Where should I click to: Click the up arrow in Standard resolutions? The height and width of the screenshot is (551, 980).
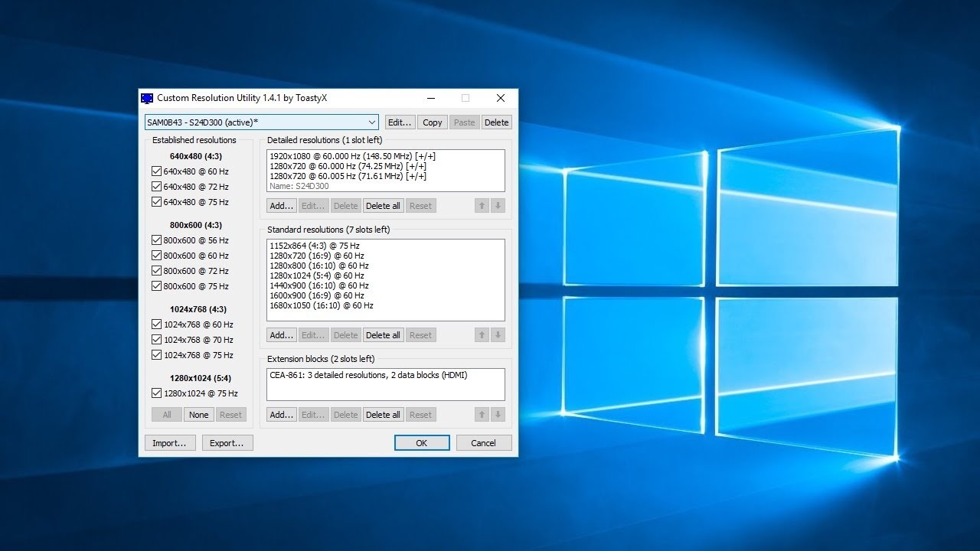(x=482, y=335)
